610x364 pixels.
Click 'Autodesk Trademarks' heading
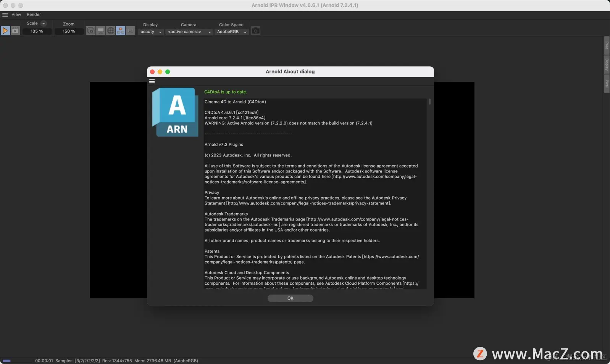226,214
